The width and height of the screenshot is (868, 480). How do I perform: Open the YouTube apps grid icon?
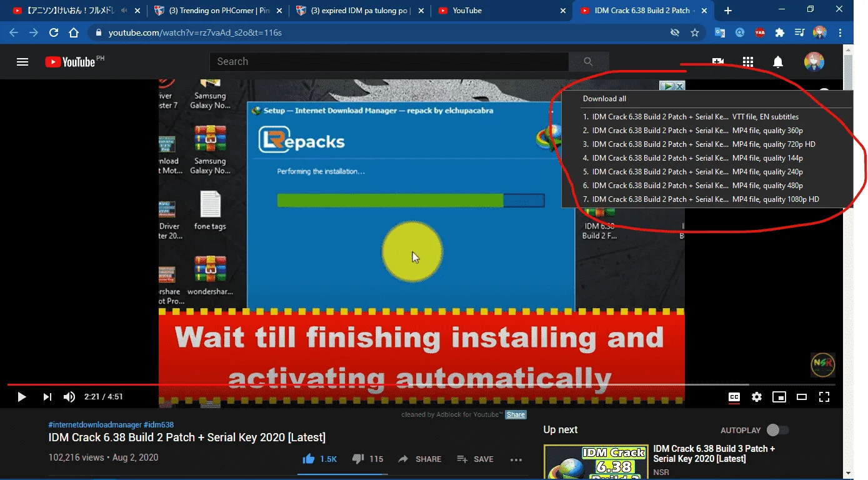(748, 62)
